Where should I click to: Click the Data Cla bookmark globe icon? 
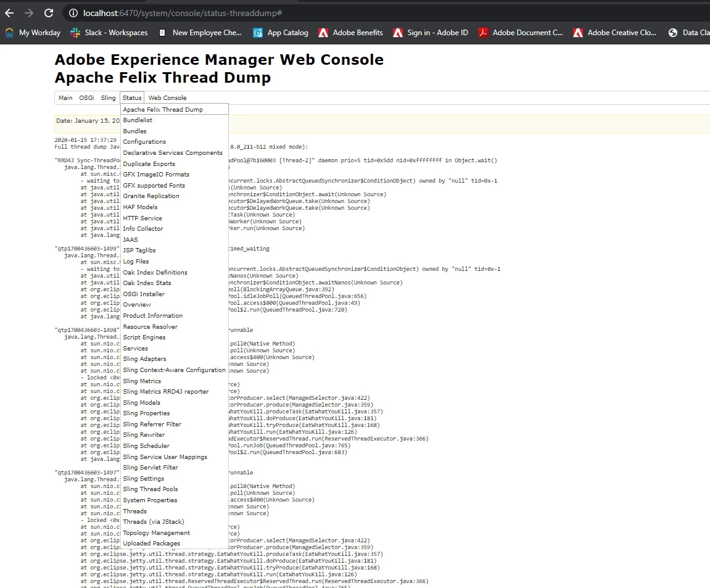pos(673,33)
